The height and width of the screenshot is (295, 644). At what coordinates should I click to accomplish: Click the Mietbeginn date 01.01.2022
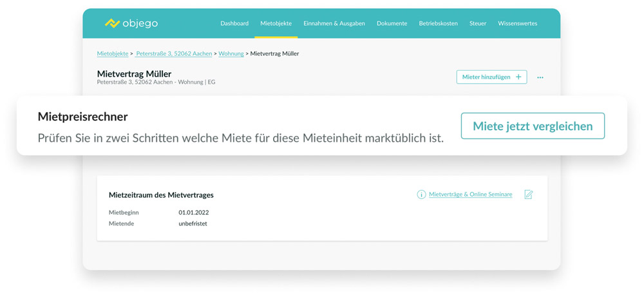coord(194,213)
